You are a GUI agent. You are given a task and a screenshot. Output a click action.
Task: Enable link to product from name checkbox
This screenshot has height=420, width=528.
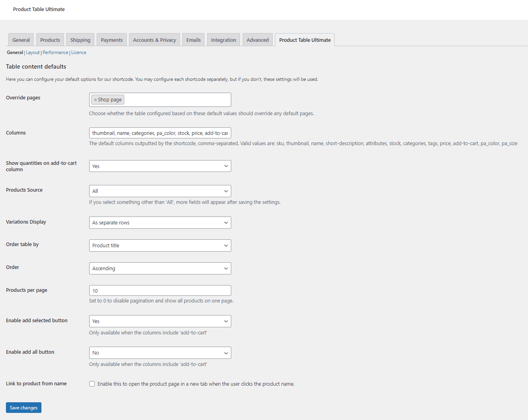pyautogui.click(x=92, y=384)
